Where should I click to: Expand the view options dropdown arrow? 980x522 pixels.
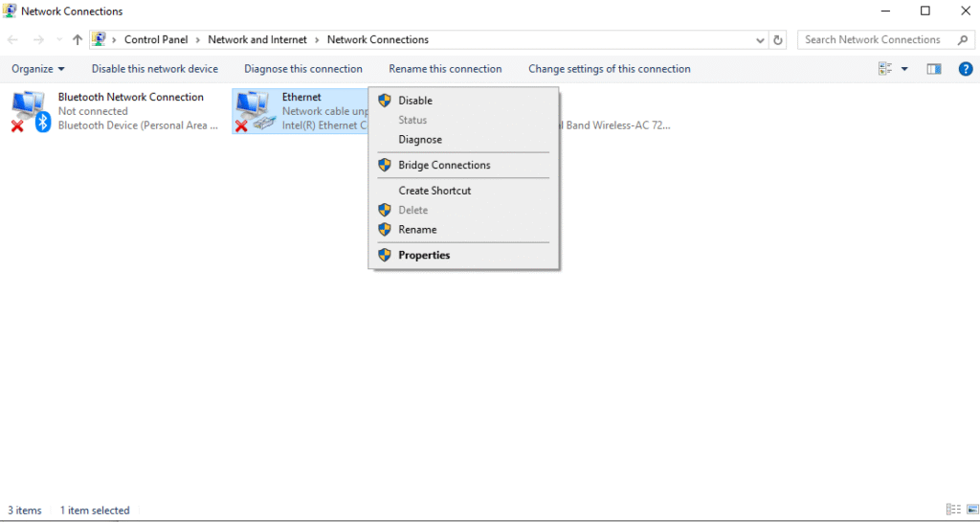904,69
